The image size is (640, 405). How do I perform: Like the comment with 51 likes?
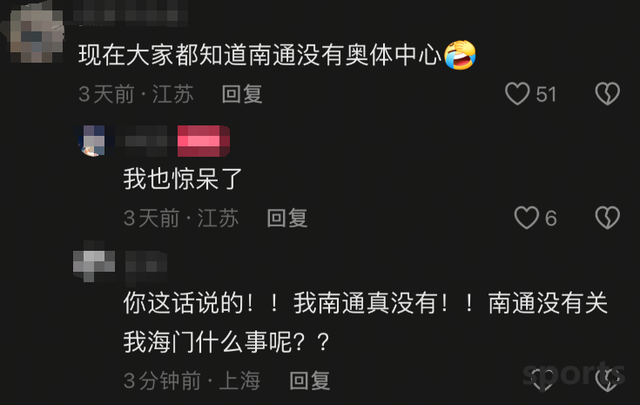click(517, 94)
